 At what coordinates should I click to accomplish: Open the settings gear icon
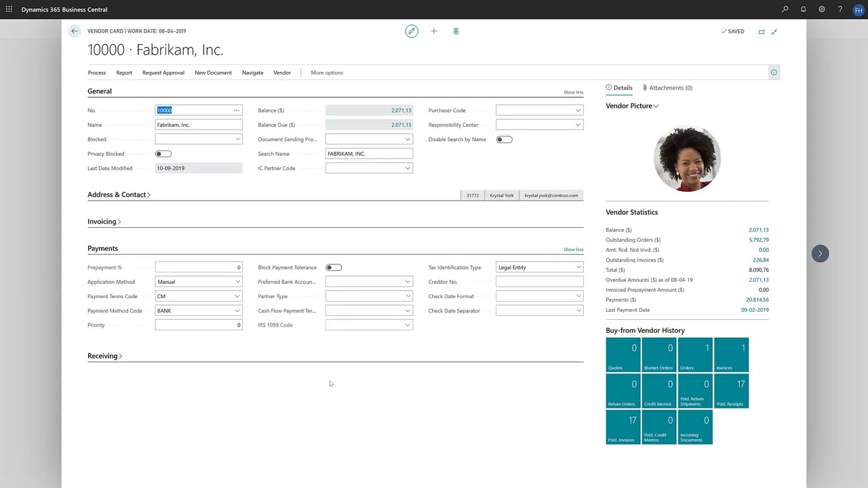point(822,9)
